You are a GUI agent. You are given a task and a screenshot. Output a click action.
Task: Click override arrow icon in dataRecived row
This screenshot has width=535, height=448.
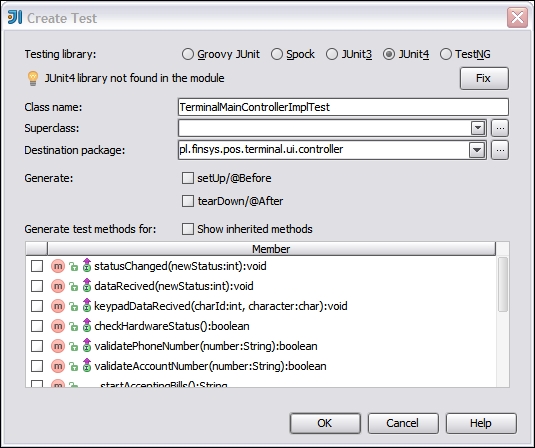tap(87, 285)
